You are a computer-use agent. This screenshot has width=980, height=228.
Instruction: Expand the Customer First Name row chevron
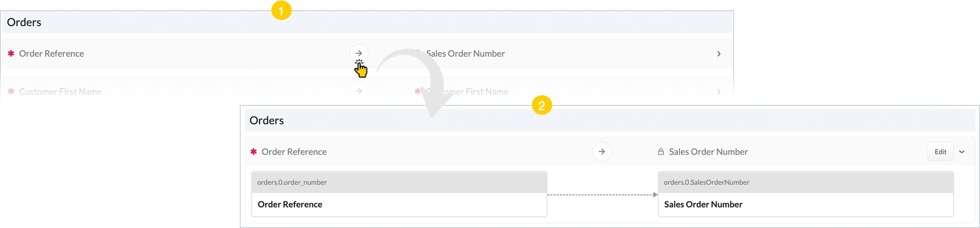point(718,92)
